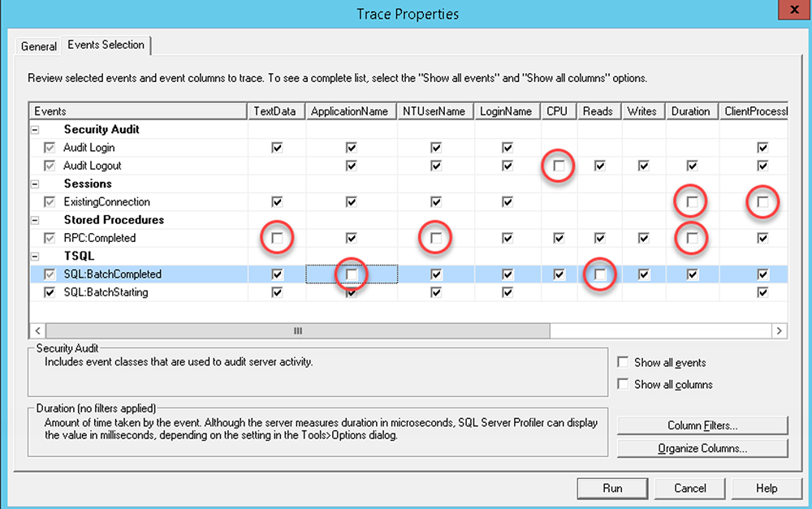This screenshot has height=509, width=812.
Task: Open the Column Filters dialog
Action: [702, 425]
